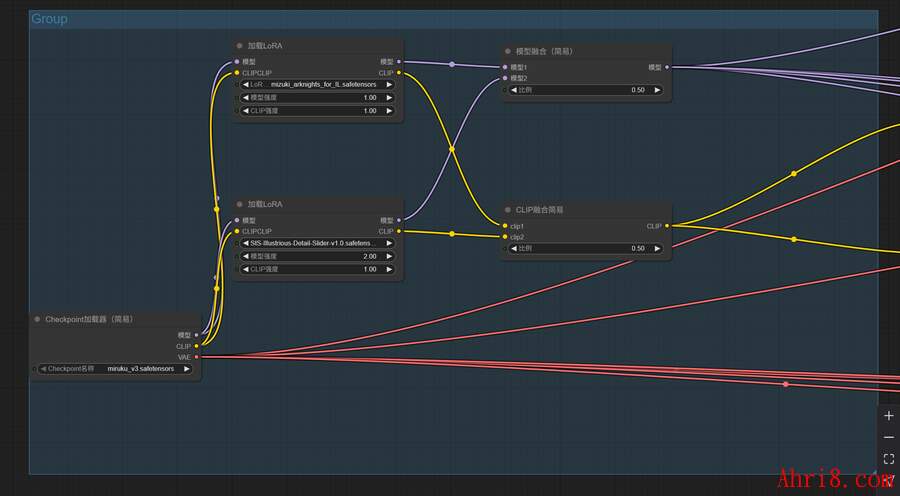Open the mizuki_arknights LoRA file selector
This screenshot has width=900, height=496.
[x=318, y=85]
